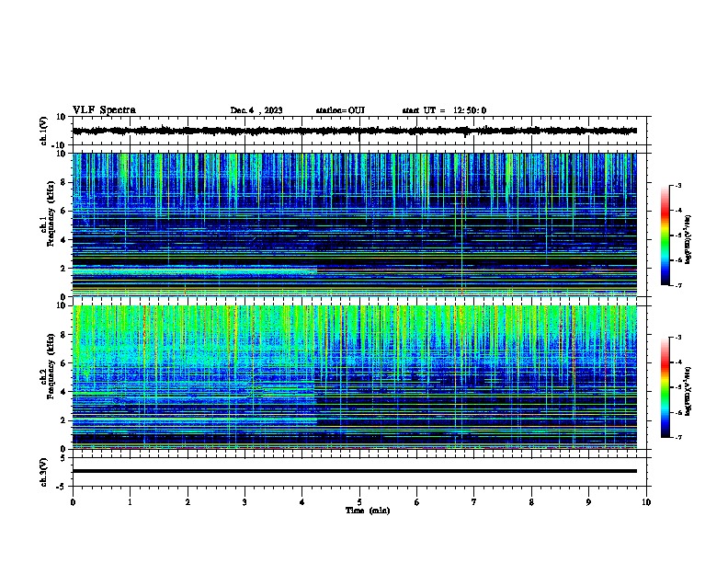Click the "8" tick on the time axis
The width and height of the screenshot is (728, 563).
pos(531,502)
